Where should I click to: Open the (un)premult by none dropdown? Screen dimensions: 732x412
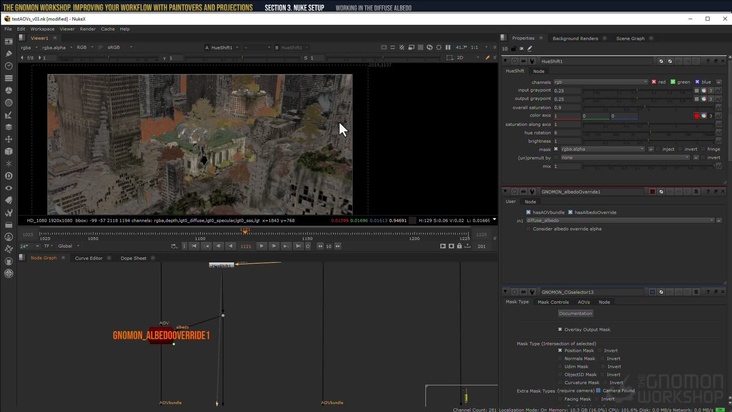(x=625, y=158)
